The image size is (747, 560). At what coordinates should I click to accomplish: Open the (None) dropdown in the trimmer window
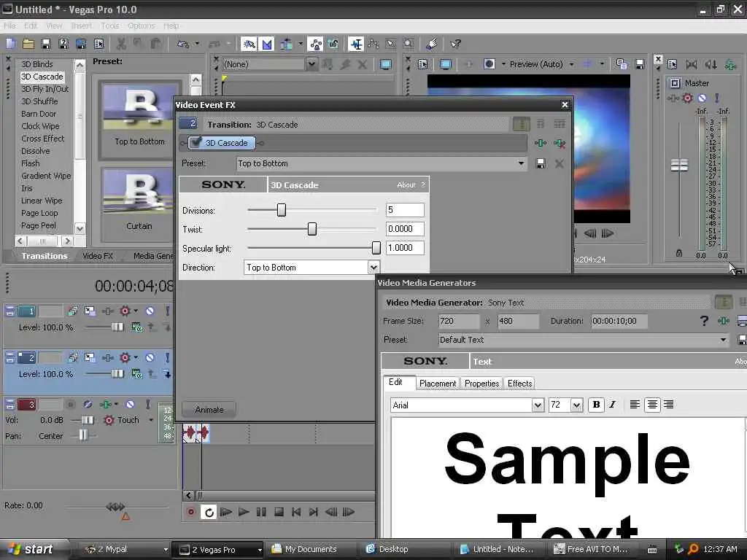coord(311,64)
